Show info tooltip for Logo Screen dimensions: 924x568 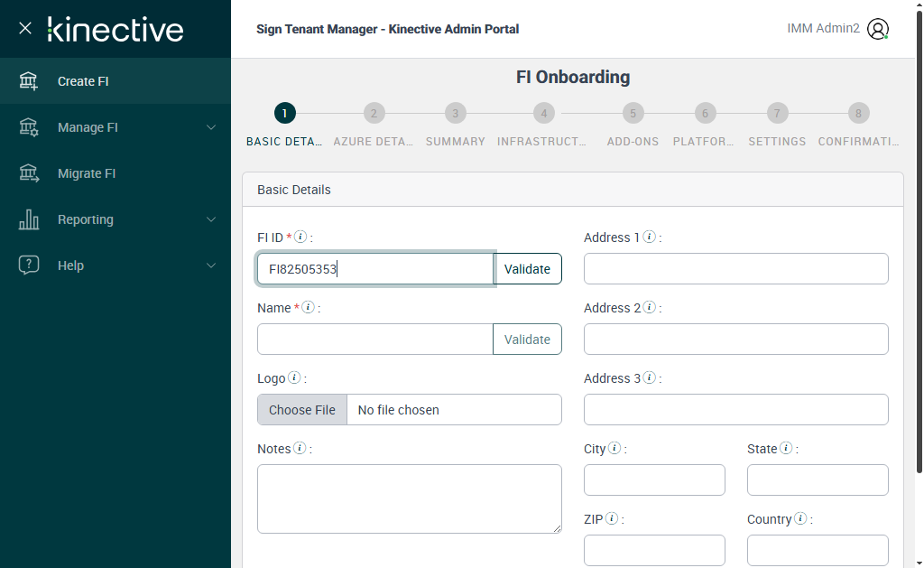[294, 377]
